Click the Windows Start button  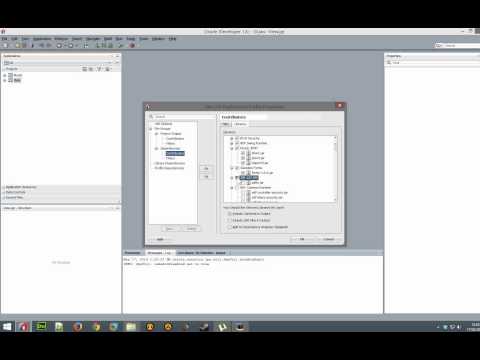(7, 327)
